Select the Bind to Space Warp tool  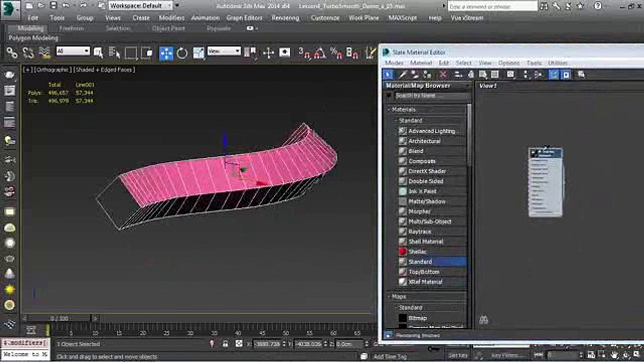coord(45,53)
